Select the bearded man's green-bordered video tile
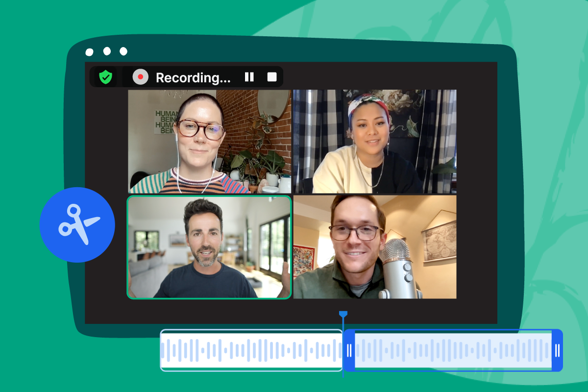 [x=209, y=247]
